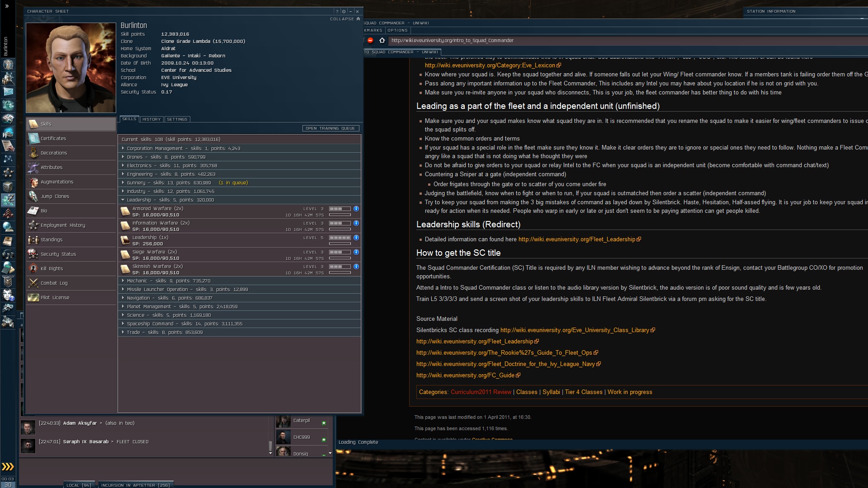This screenshot has height=488, width=868.
Task: Click the red stop loading icon
Action: tap(370, 41)
